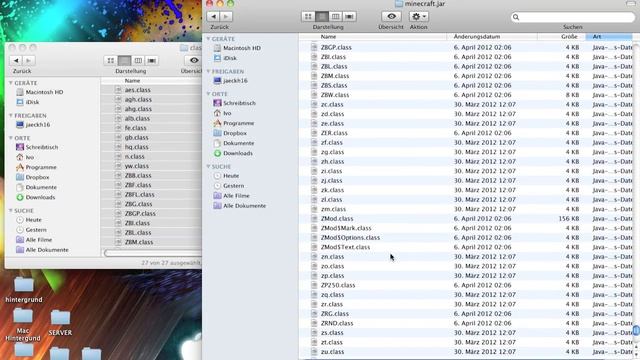Open Dropbox in left Finder sidebar
Screen dimensions: 640x360
point(33,178)
